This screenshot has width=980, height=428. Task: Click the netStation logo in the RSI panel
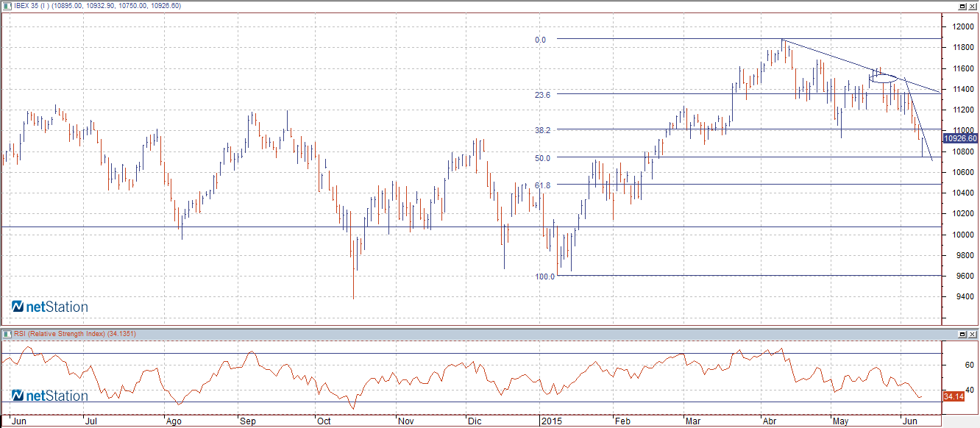point(49,396)
